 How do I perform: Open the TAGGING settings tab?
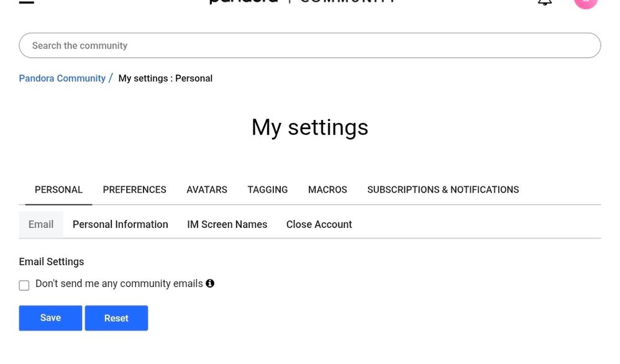pyautogui.click(x=267, y=189)
